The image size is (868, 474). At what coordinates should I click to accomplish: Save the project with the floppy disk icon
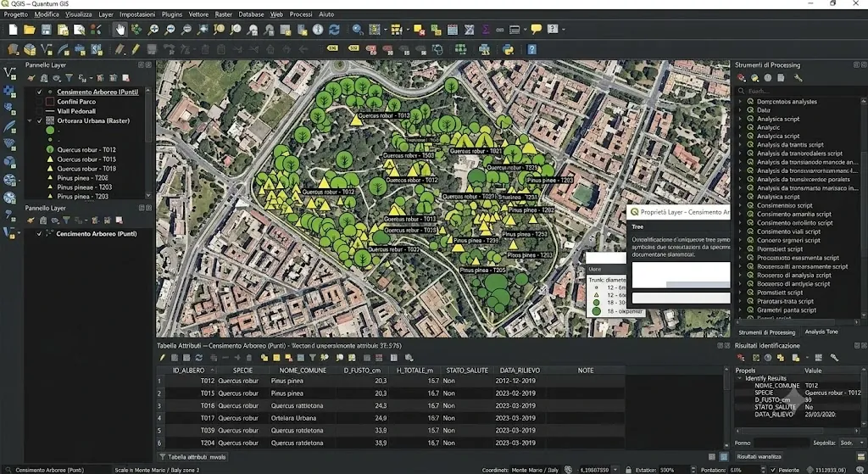point(46,30)
